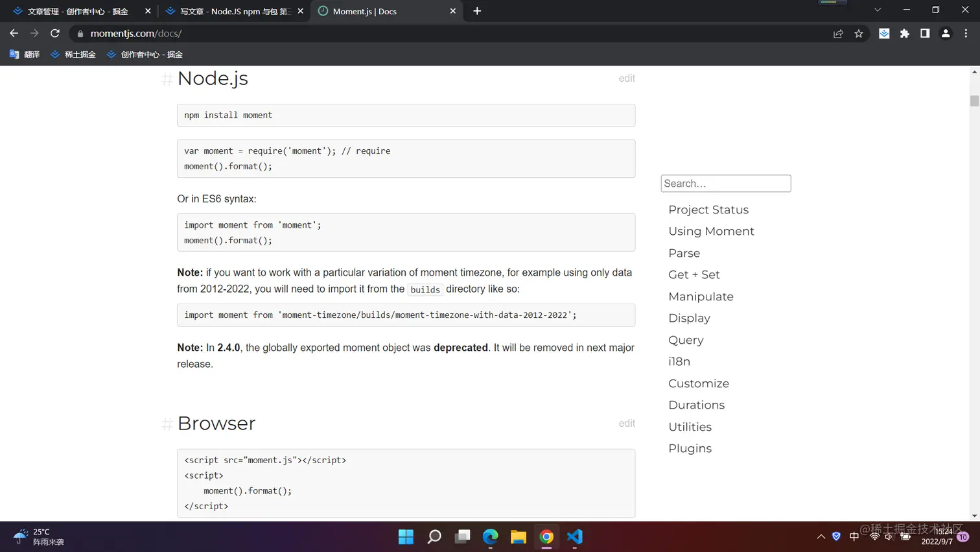Open Project Status in docs sidebar

708,210
